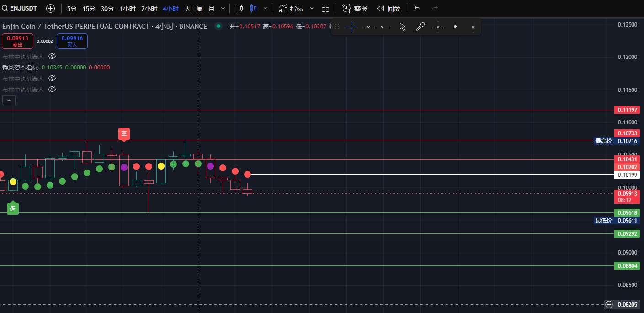
Task: Click the 最低价 0.09611 low price label
Action: pos(616,220)
